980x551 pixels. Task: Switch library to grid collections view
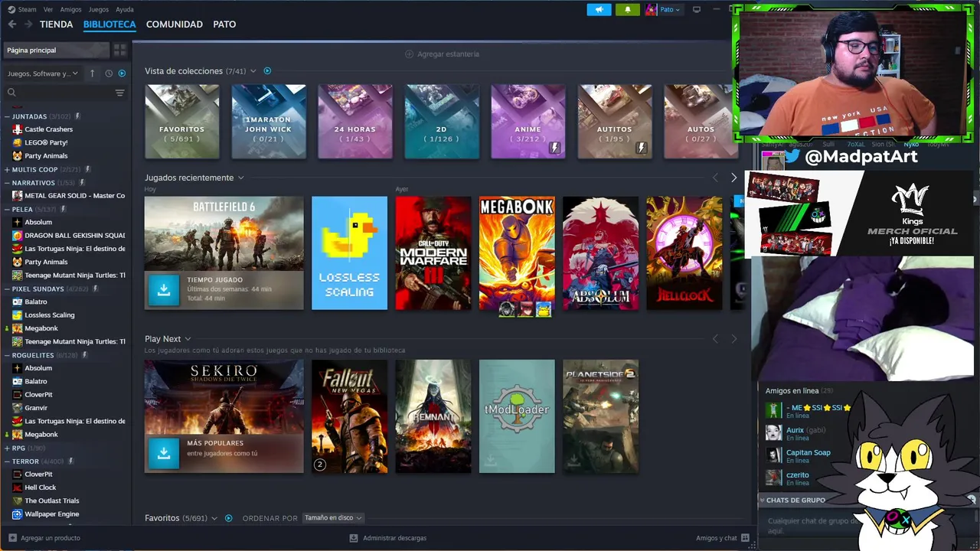120,50
